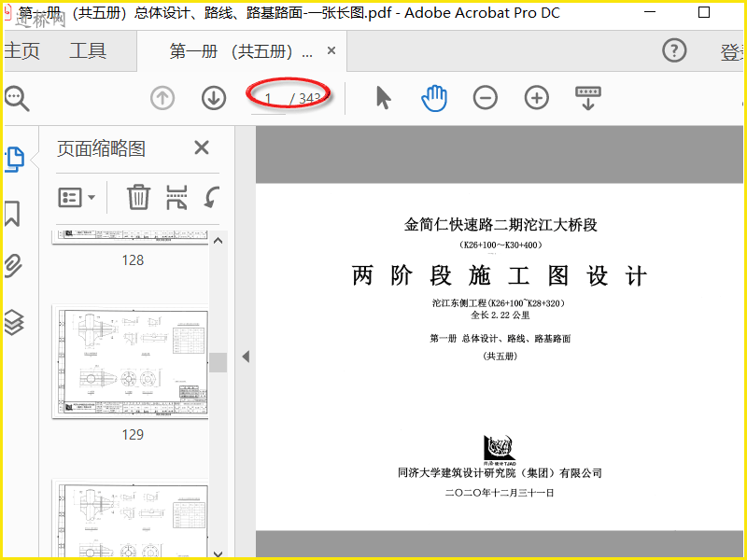Open the bookmarks sidebar panel

[12, 214]
